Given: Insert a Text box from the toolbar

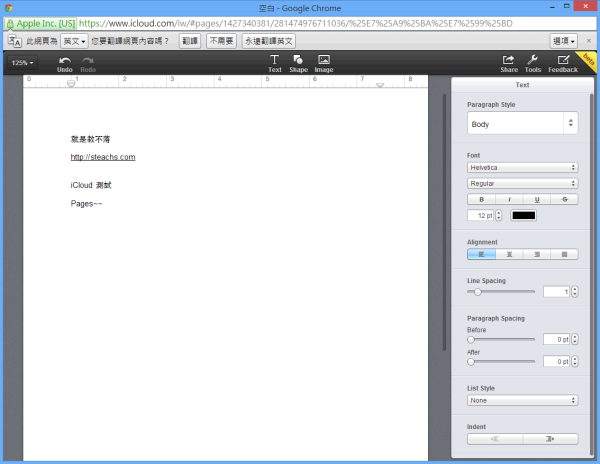Looking at the screenshot, I should [x=274, y=63].
